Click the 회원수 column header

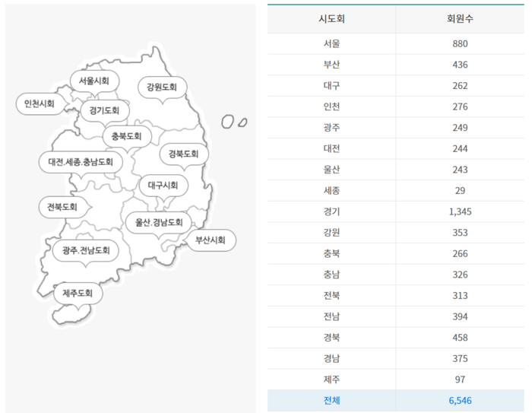[x=460, y=19]
